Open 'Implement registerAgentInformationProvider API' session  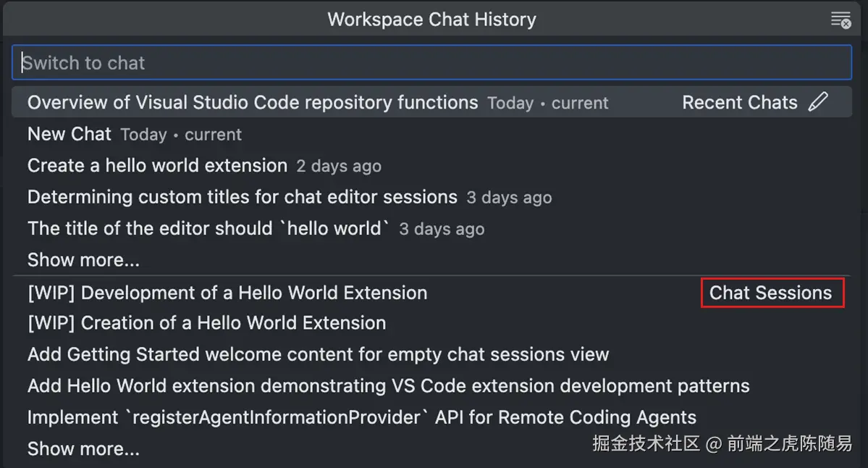point(361,418)
